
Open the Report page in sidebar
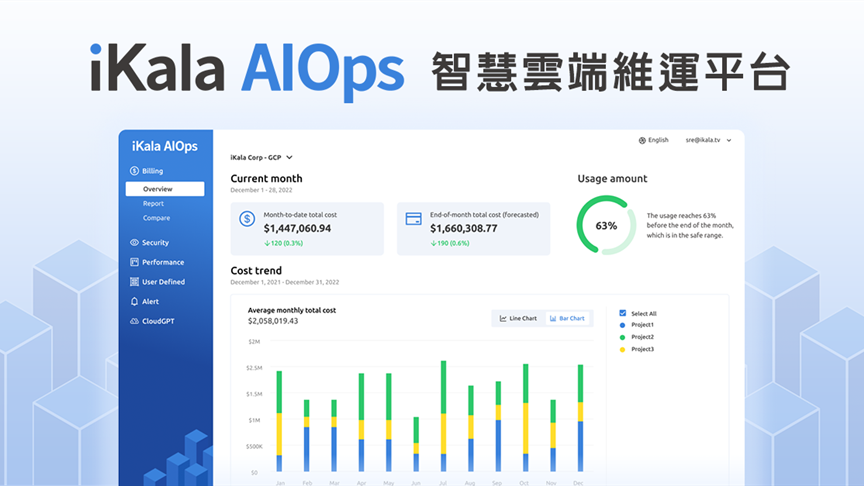pos(153,204)
